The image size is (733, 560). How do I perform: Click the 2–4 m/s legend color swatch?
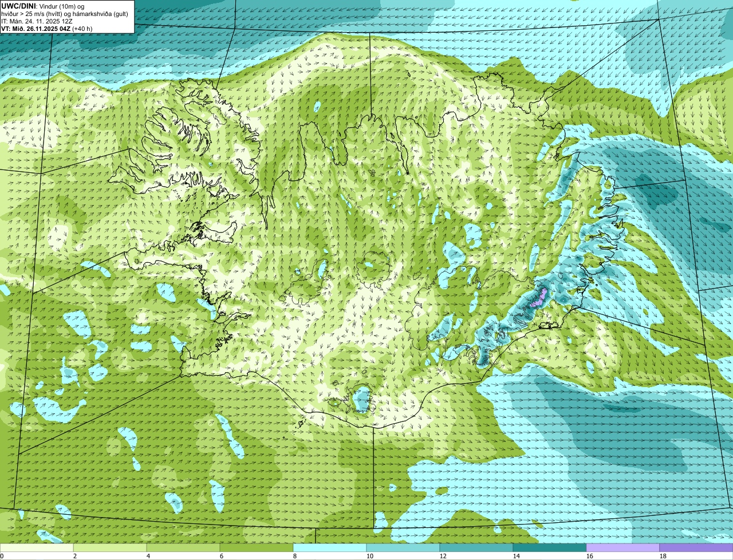(x=110, y=547)
